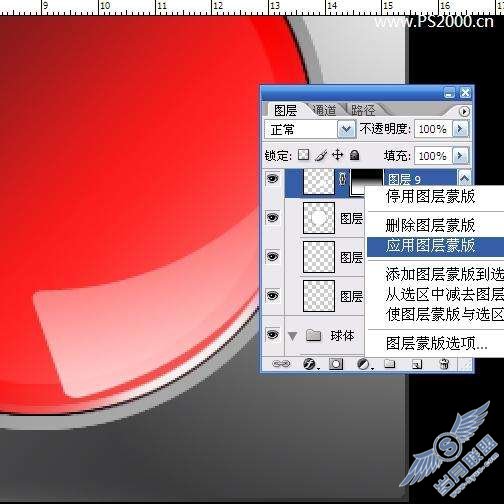Click the link layers icon

click(281, 364)
